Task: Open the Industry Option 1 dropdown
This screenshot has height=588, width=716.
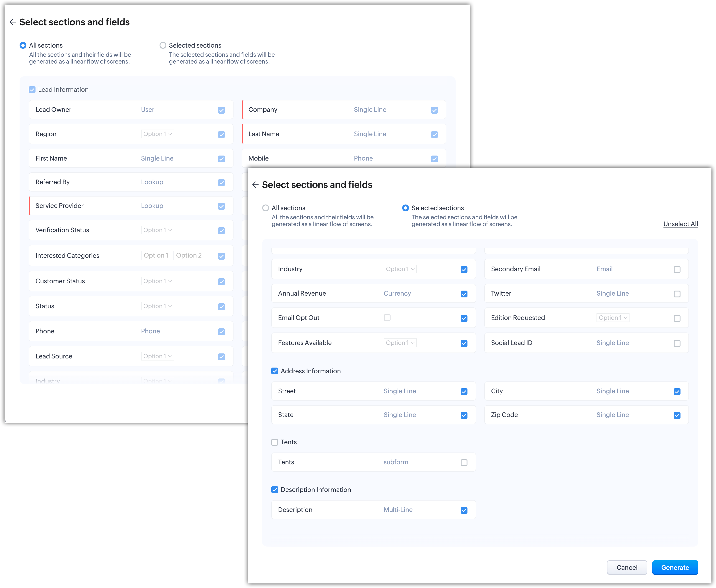Action: coord(400,269)
